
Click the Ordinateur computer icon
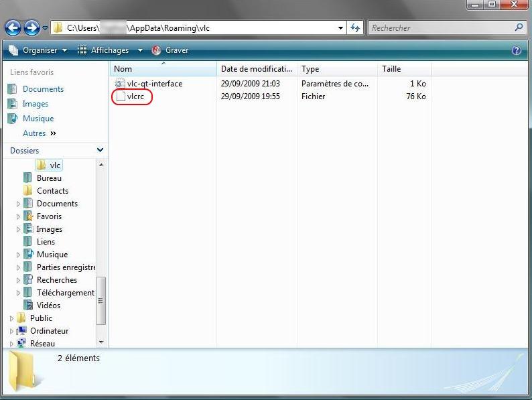point(21,331)
